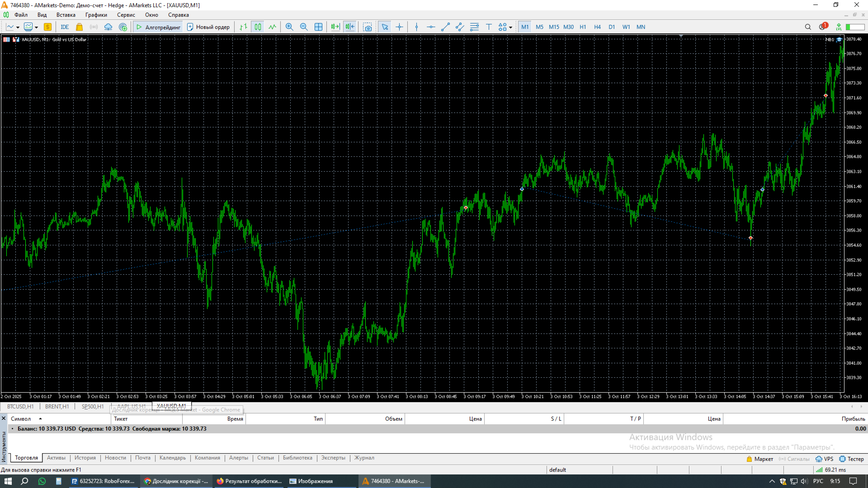
Task: Open the Графики menu
Action: coord(96,15)
